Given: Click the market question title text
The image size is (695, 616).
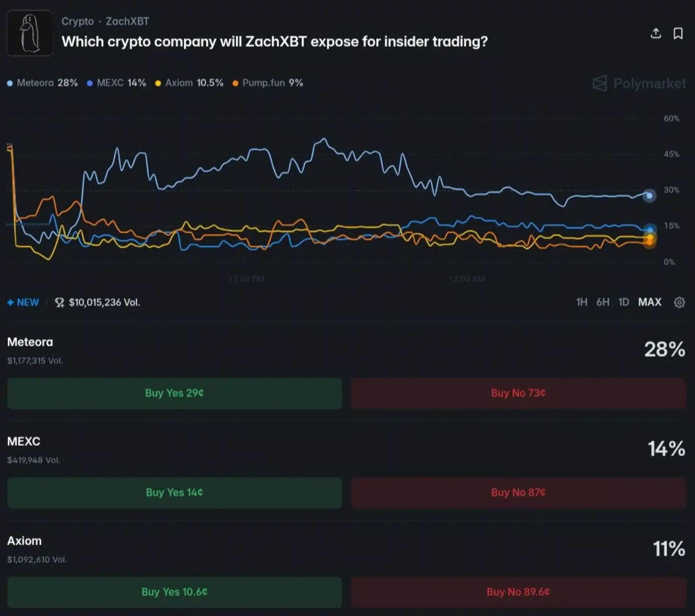Looking at the screenshot, I should pyautogui.click(x=274, y=41).
